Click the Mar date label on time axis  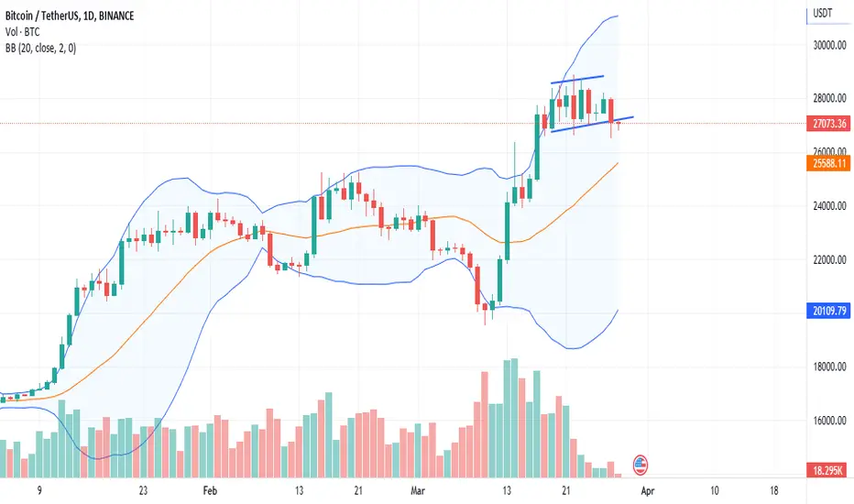tap(417, 491)
